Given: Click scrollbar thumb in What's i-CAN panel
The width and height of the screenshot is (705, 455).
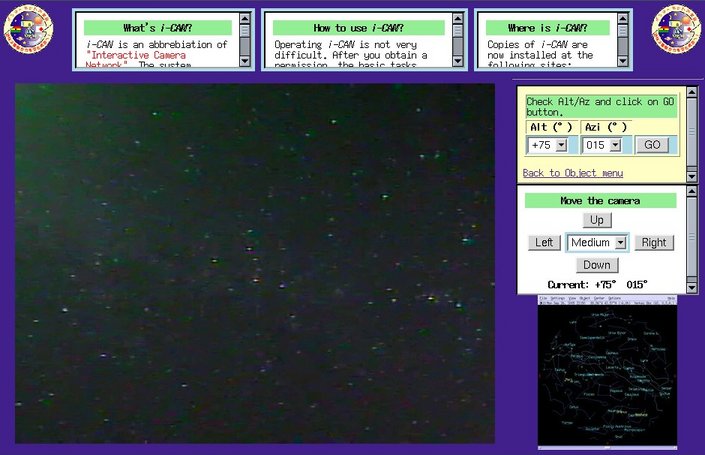Looking at the screenshot, I should [245, 31].
